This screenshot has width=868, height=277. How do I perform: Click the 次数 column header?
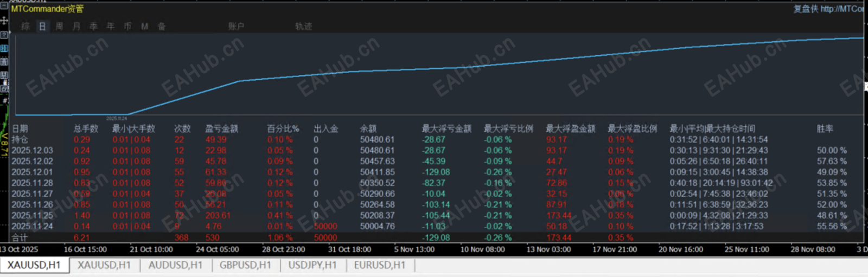pyautogui.click(x=182, y=128)
